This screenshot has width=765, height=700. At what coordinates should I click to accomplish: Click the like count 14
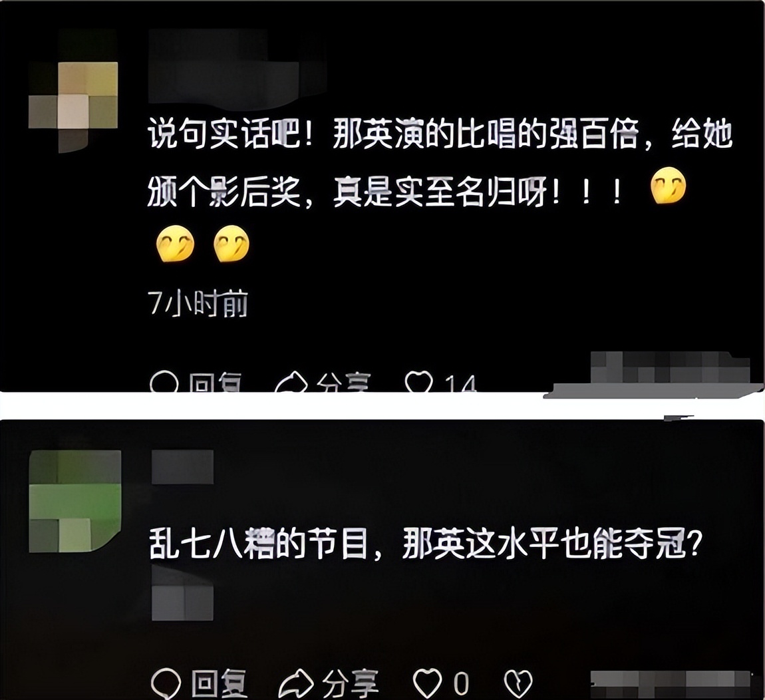click(460, 384)
